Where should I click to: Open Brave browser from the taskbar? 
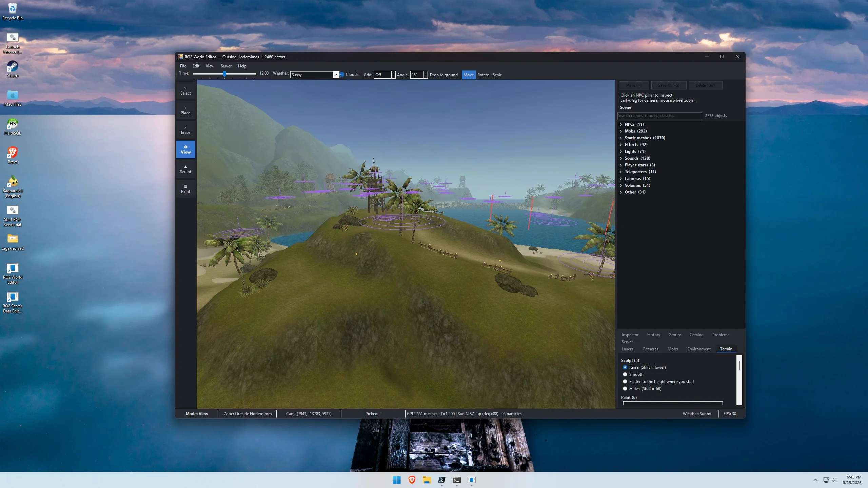(x=412, y=480)
